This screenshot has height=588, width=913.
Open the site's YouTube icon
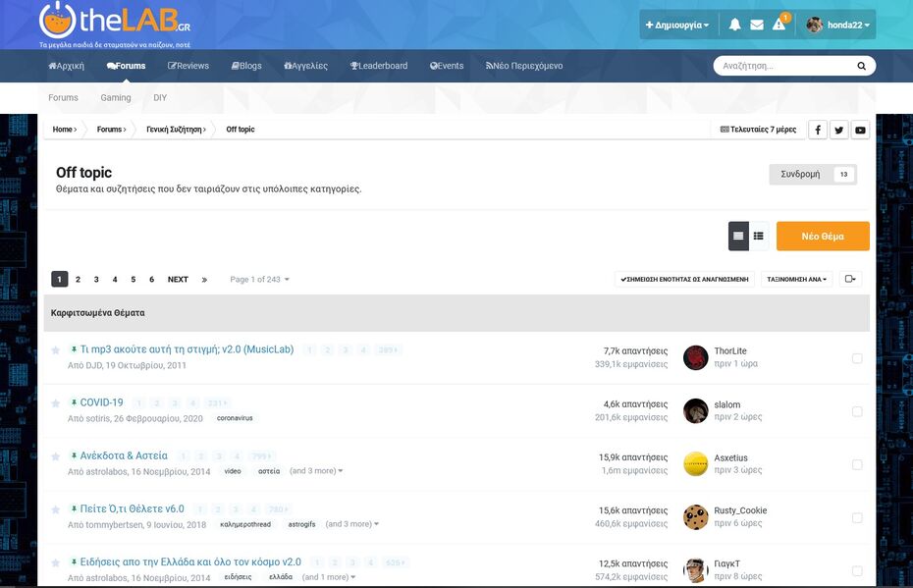click(x=859, y=129)
